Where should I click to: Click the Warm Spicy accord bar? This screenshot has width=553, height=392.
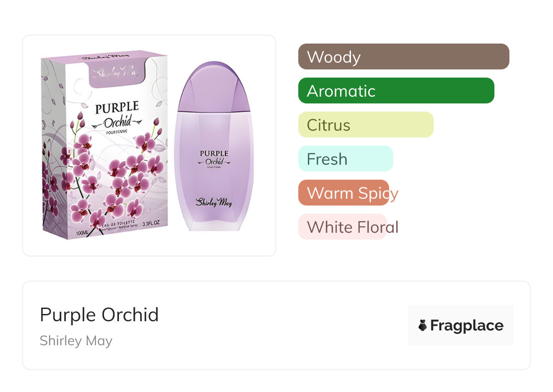point(344,193)
